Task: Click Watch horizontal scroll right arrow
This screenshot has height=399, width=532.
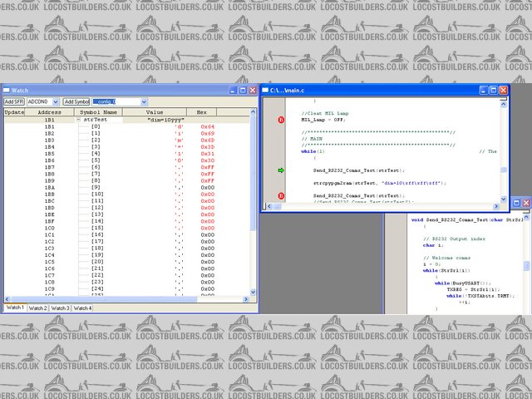Action: pos(246,299)
